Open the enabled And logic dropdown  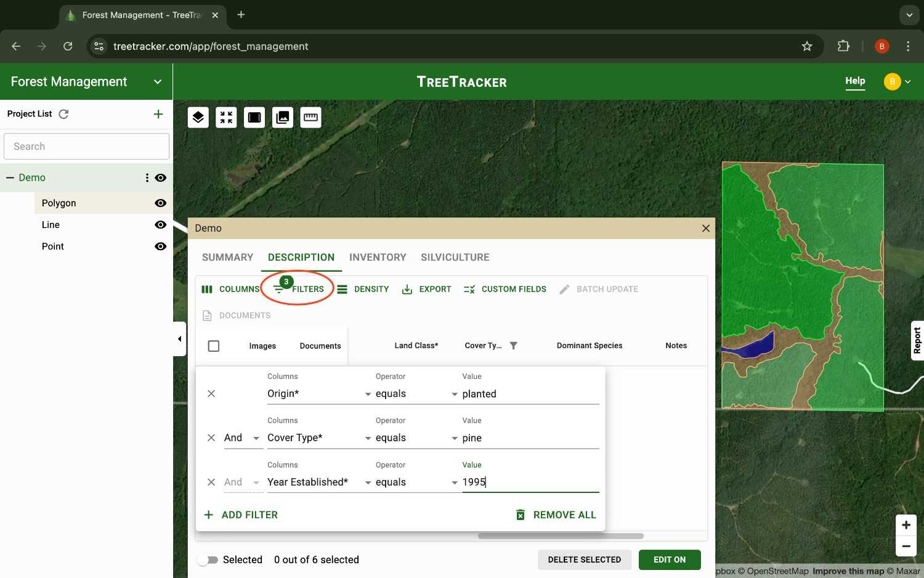pyautogui.click(x=242, y=438)
